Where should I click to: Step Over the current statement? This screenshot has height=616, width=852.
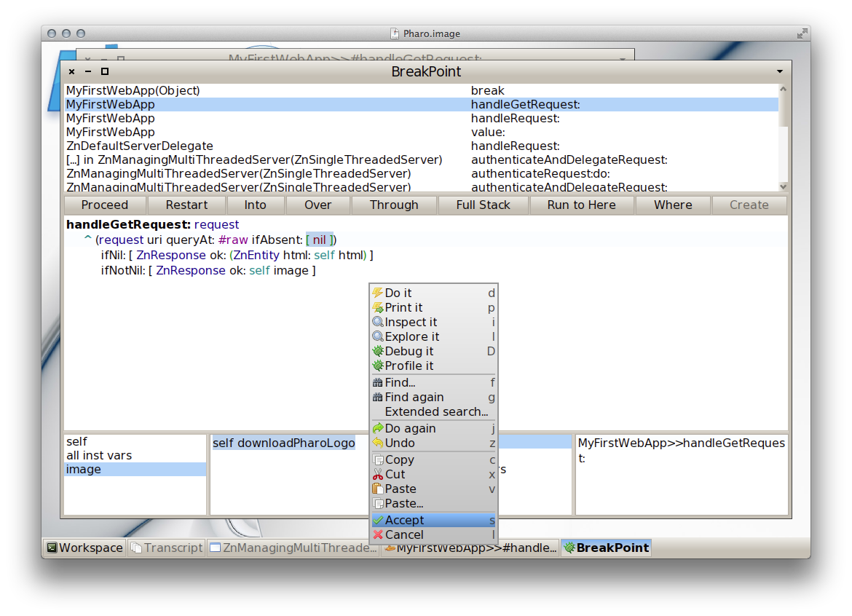coord(318,205)
